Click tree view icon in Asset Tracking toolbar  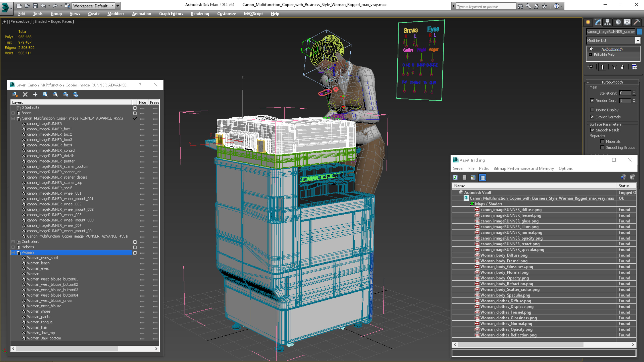(x=473, y=178)
